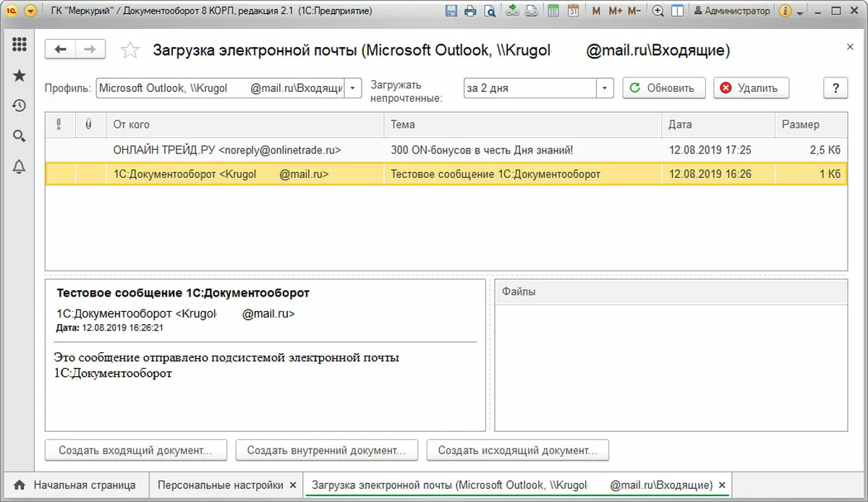Open help with the ? button

(835, 88)
